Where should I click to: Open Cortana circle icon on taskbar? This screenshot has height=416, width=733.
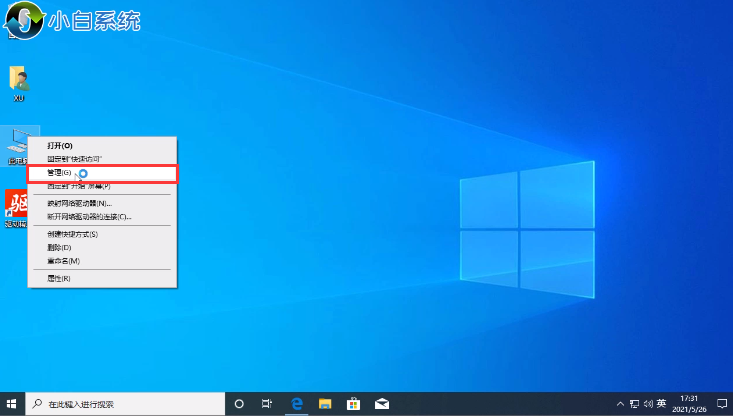[239, 404]
